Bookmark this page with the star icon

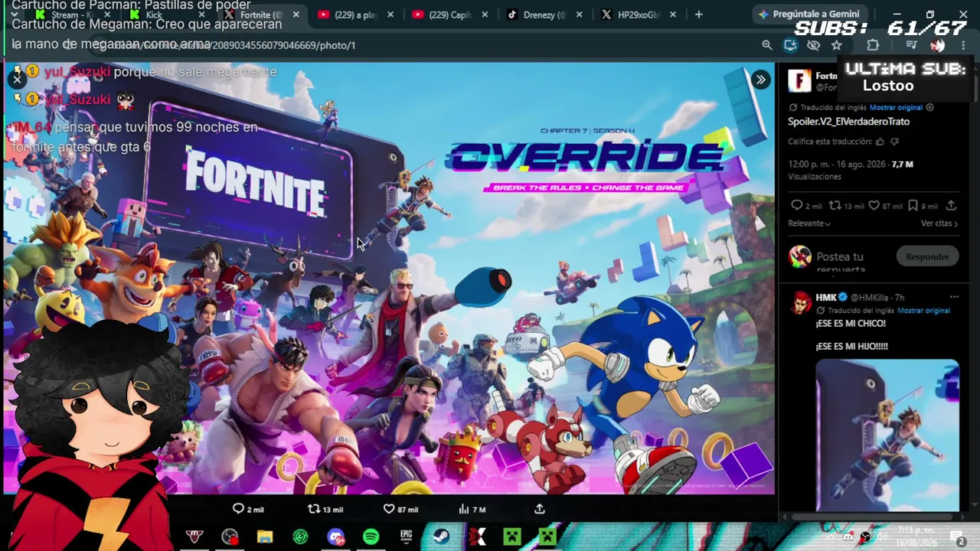click(837, 45)
